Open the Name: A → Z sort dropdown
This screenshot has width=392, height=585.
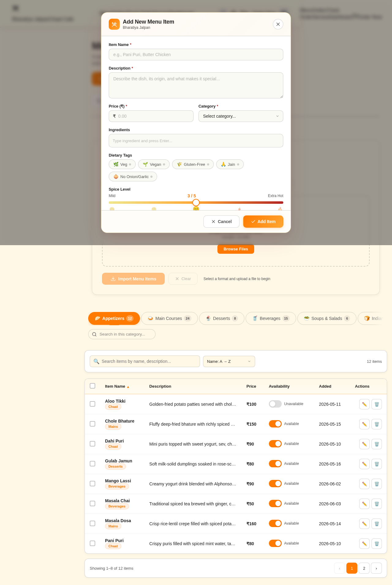[x=229, y=361]
